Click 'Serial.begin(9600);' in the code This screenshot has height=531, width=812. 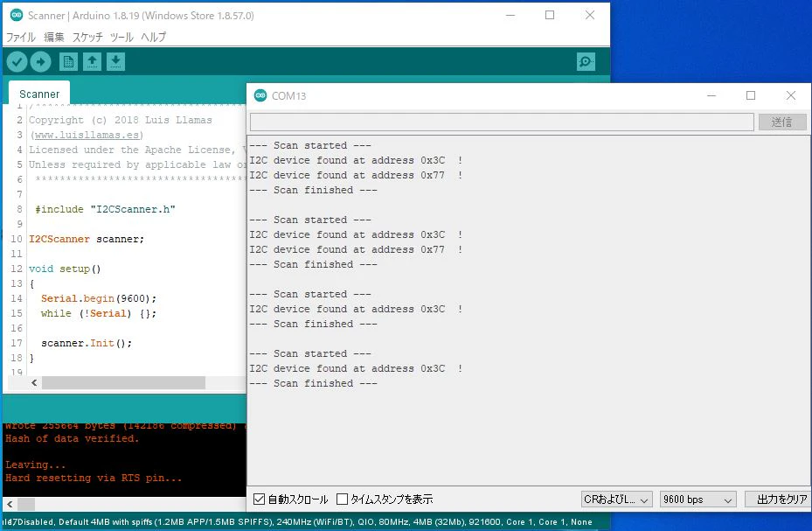tap(99, 298)
